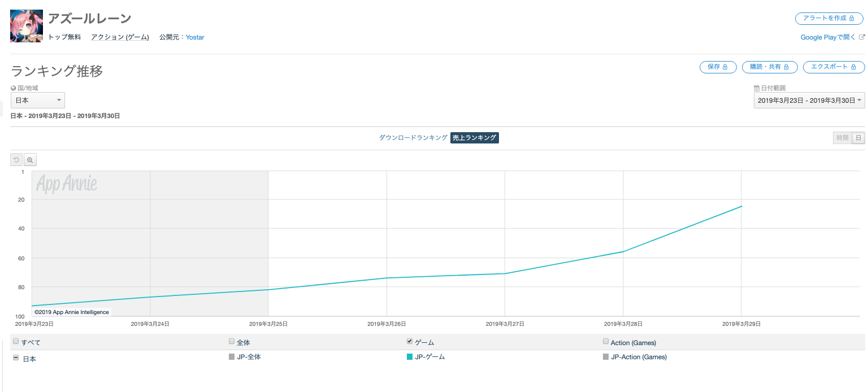
Task: Switch to ダウンロードランキング tab
Action: (413, 138)
